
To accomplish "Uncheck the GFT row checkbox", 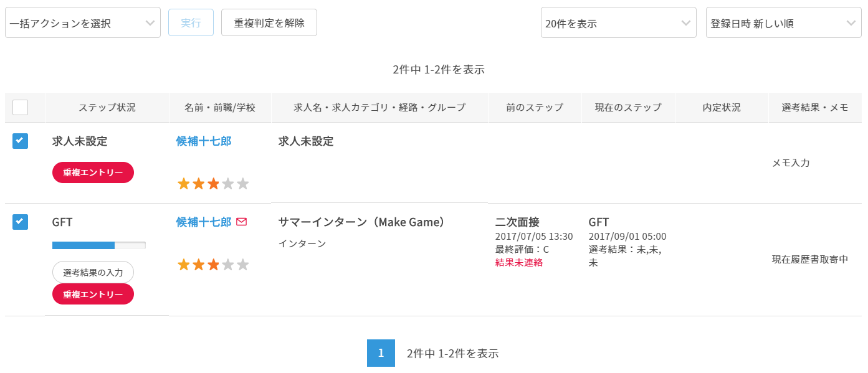I will pyautogui.click(x=21, y=222).
